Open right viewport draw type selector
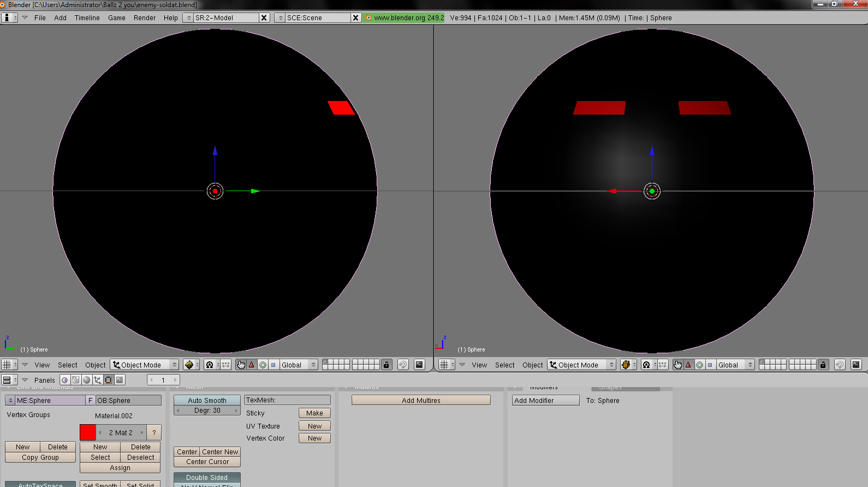 pos(628,365)
